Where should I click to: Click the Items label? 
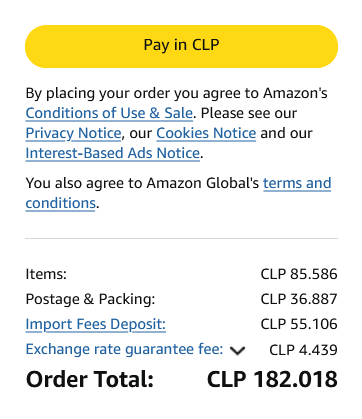tap(46, 274)
